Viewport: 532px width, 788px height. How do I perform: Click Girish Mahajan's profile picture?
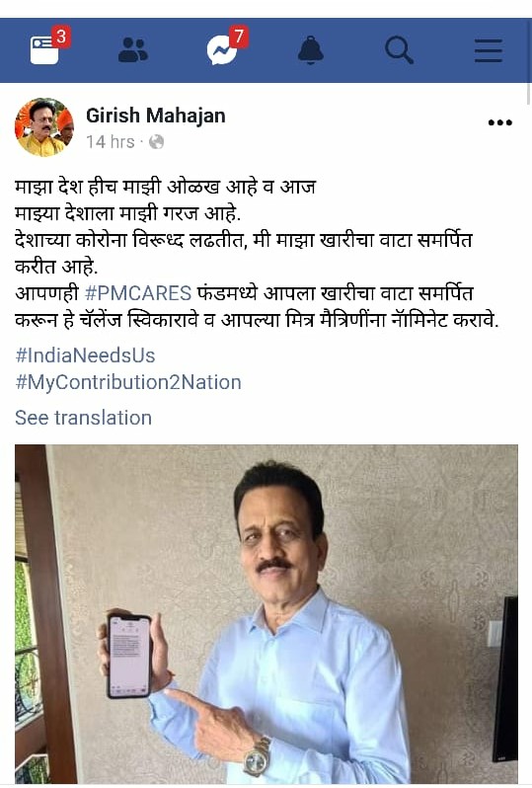pos(44,127)
